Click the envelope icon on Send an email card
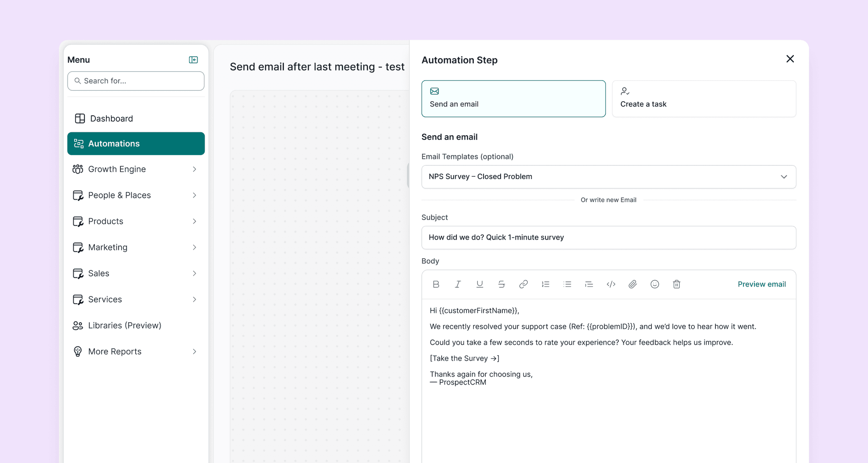The image size is (868, 463). click(434, 91)
